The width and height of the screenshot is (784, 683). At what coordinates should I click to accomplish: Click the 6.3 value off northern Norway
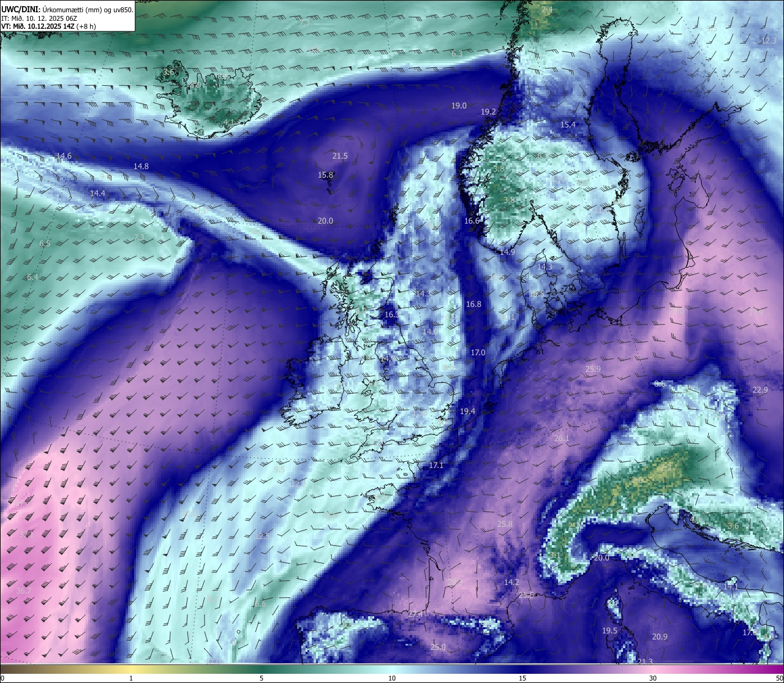click(457, 54)
